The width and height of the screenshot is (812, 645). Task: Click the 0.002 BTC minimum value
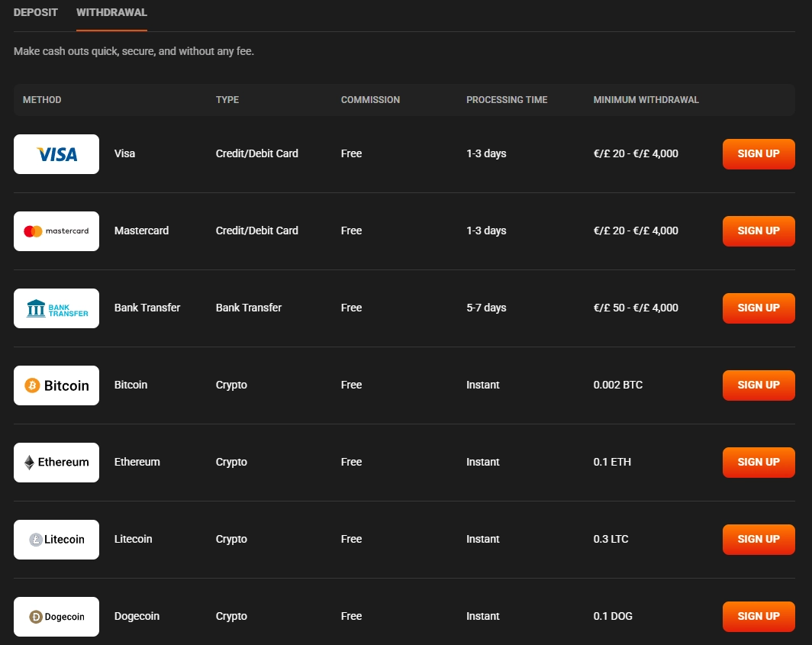[618, 385]
